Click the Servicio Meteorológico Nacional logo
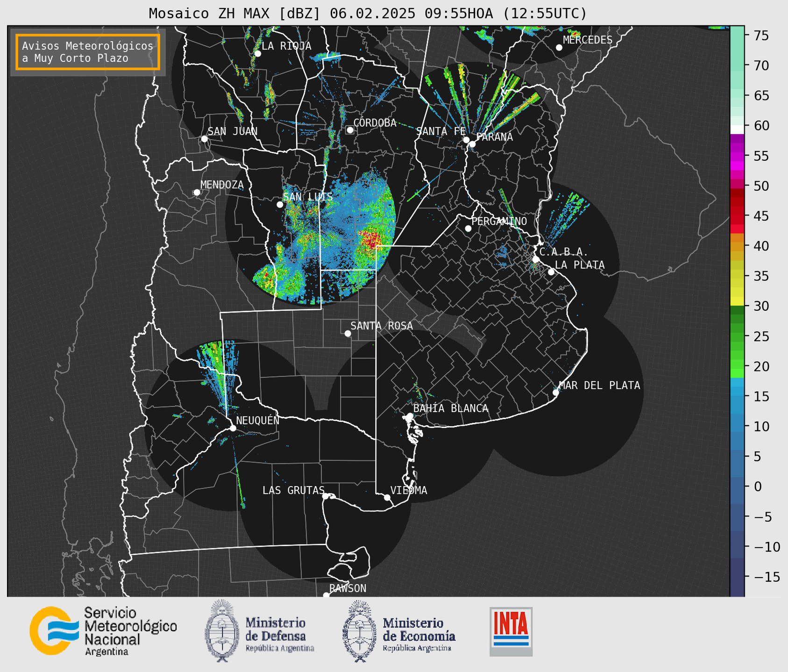Screen dimensions: 788x672 (x=103, y=631)
